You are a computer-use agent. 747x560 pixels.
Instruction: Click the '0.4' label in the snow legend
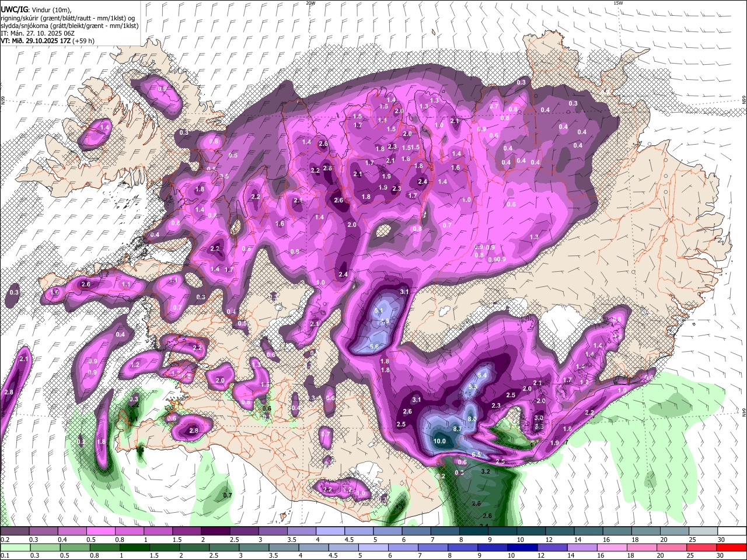point(63,540)
